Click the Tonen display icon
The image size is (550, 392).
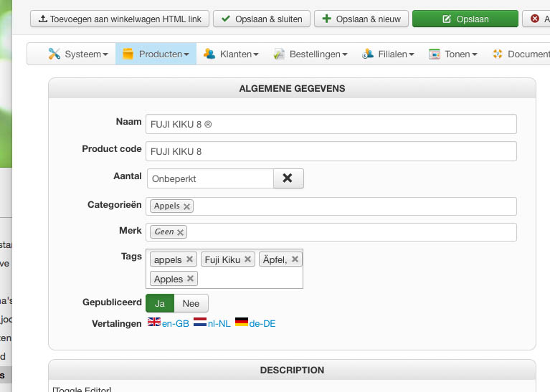[x=435, y=54]
